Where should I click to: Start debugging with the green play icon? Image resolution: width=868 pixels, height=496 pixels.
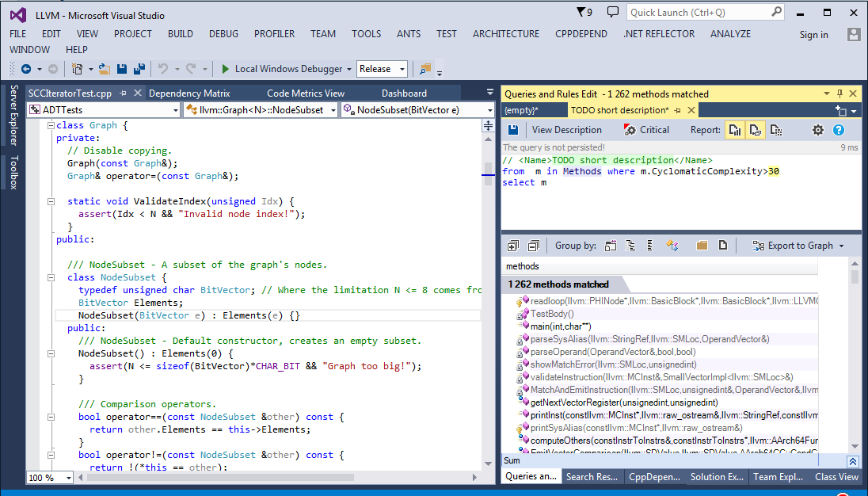coord(225,69)
